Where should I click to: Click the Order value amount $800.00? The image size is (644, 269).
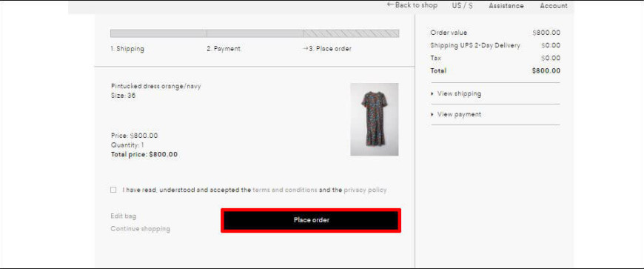click(x=546, y=33)
